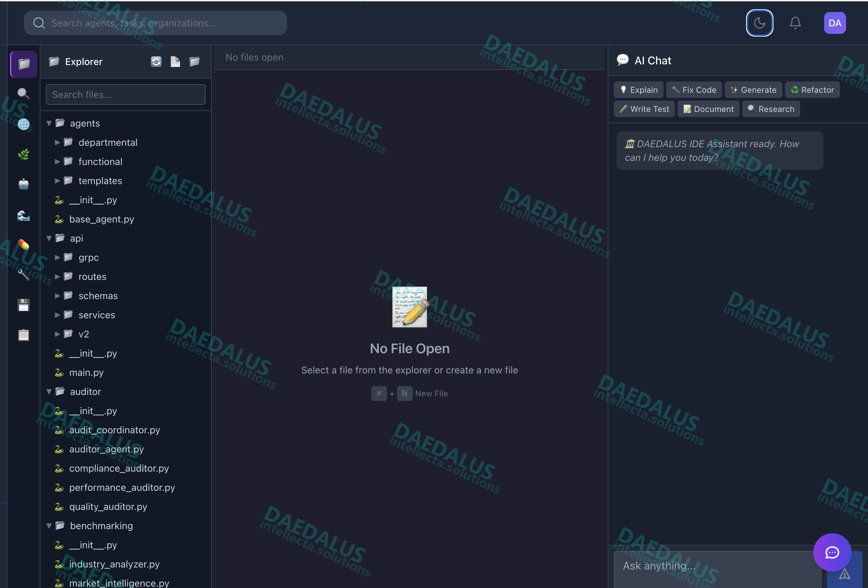Open the pill capsule sidebar icon

(24, 245)
